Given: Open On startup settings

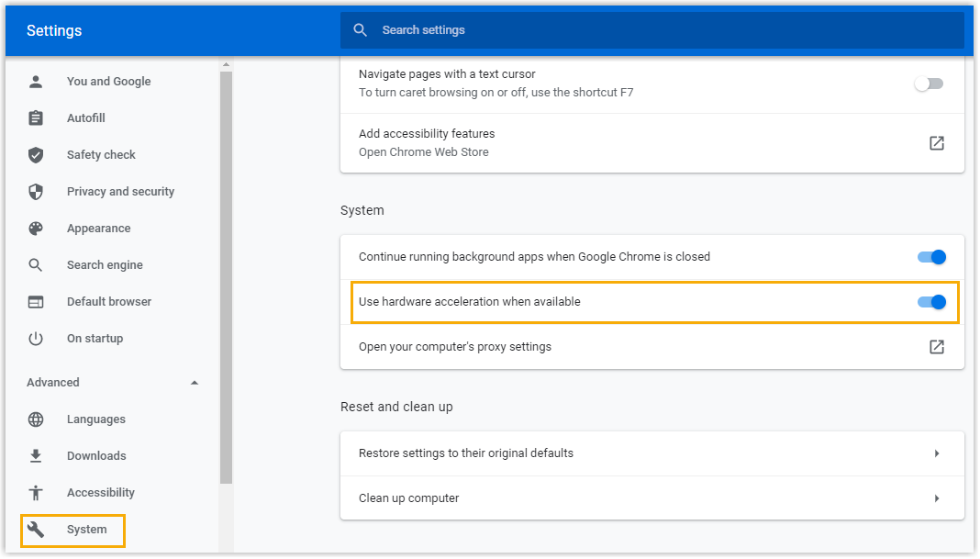Looking at the screenshot, I should point(95,339).
